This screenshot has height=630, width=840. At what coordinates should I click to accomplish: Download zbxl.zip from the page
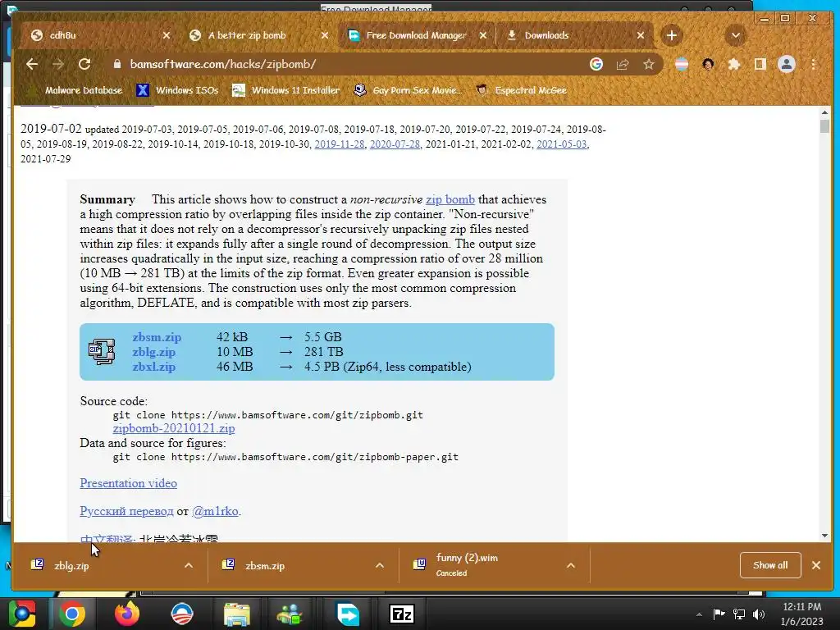pyautogui.click(x=153, y=367)
